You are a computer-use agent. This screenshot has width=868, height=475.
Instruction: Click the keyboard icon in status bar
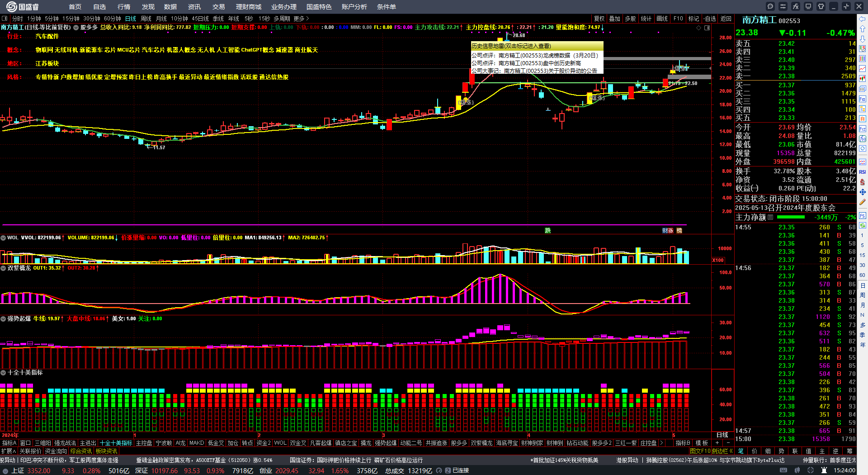pyautogui.click(x=783, y=470)
